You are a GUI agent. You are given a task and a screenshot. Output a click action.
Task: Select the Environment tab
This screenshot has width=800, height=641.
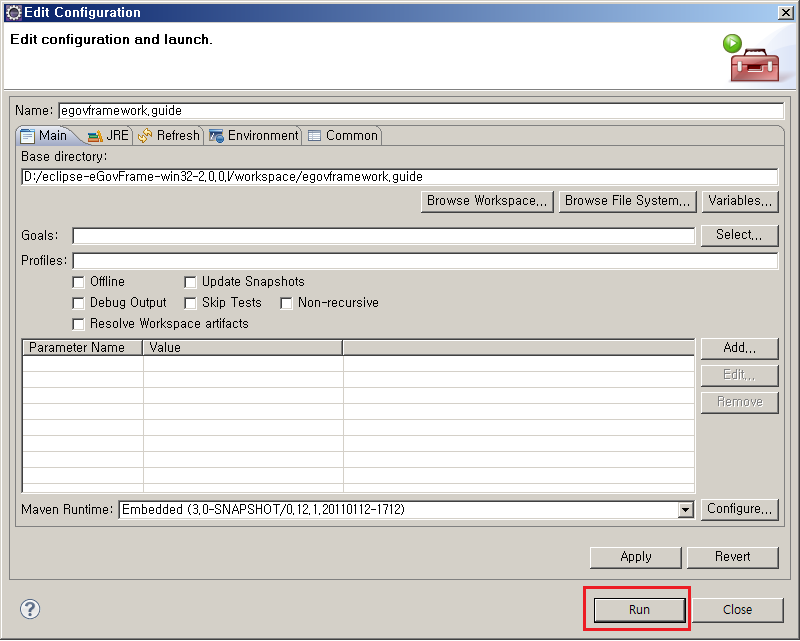tap(253, 135)
